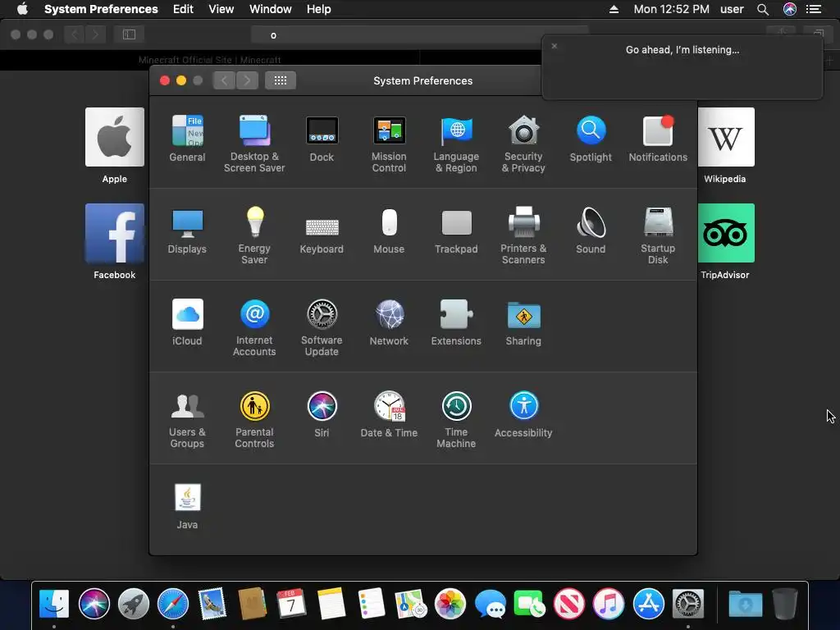Open the Facebook favorite in Safari

pos(115,242)
